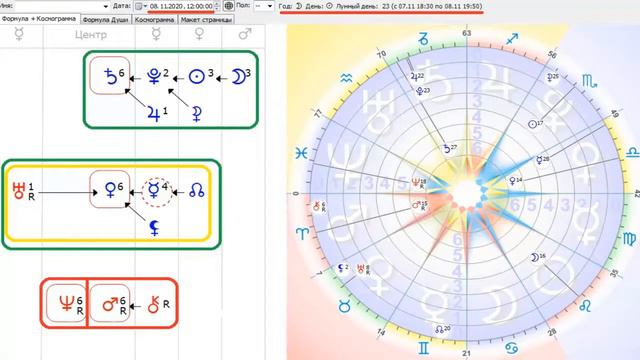Select retrograde Uranus 1 in the formula

point(23,191)
